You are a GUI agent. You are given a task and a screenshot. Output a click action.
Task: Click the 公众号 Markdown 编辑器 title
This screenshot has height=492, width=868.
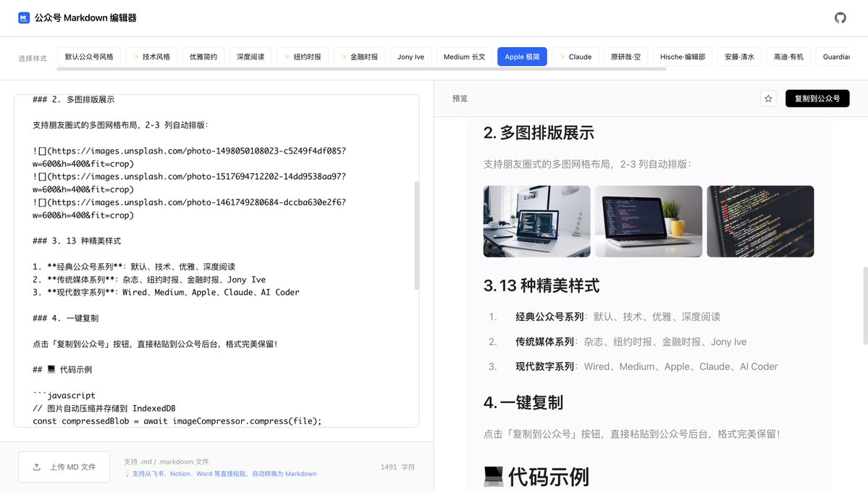(x=85, y=17)
